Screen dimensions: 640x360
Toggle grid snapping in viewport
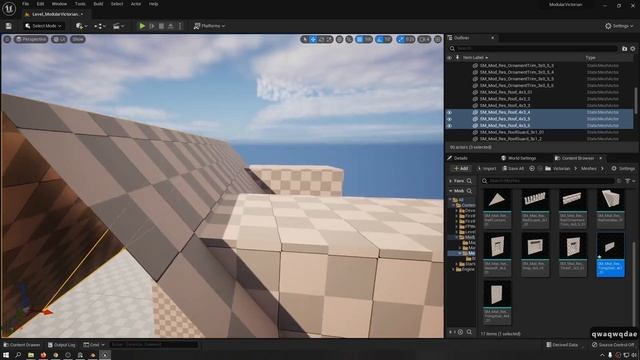tap(360, 39)
